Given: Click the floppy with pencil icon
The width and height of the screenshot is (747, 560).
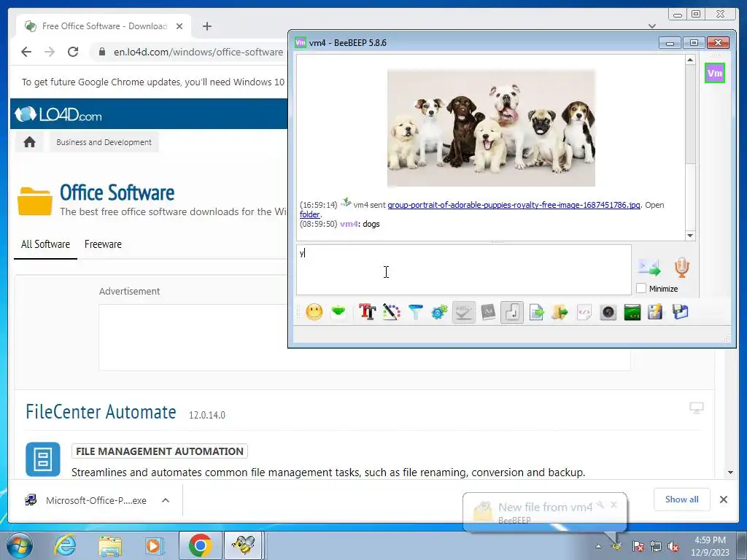Looking at the screenshot, I should pos(655,312).
